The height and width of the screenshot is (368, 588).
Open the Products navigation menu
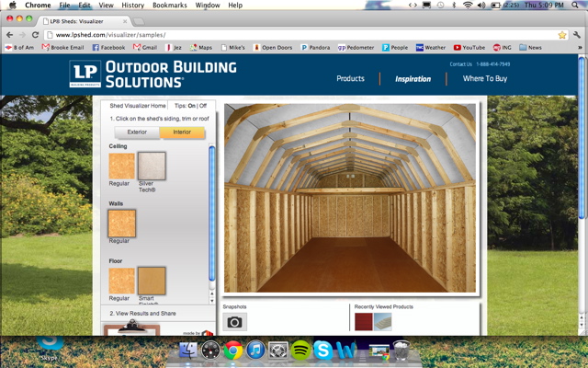click(350, 79)
